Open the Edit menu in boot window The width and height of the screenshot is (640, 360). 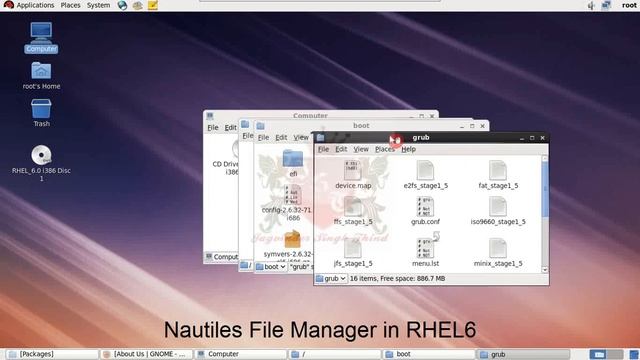[x=281, y=138]
